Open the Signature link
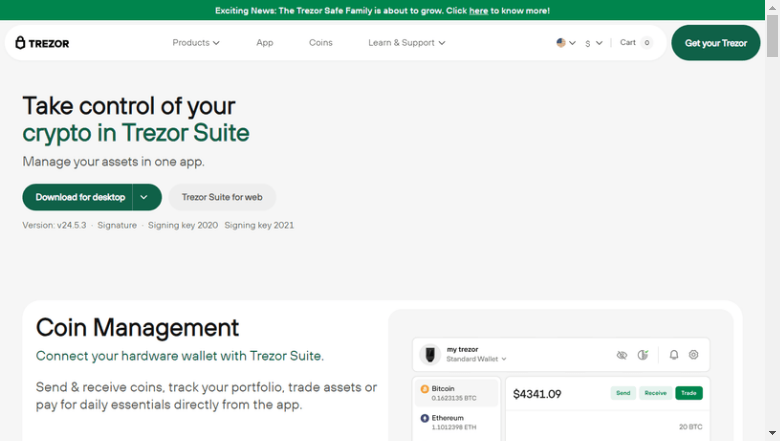The image size is (780, 441). 117,225
